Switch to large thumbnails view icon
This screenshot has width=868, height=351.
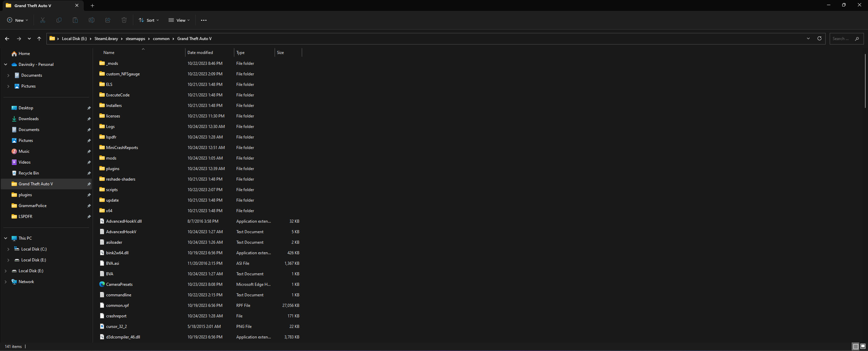[x=863, y=346]
